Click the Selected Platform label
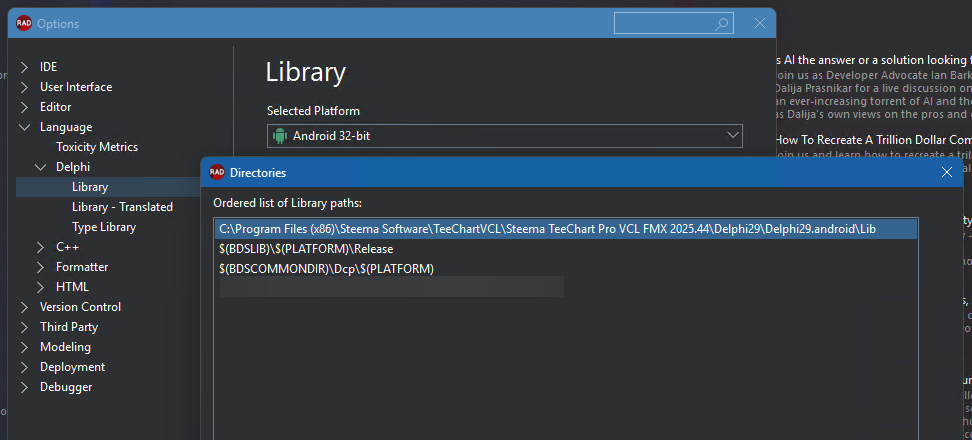 pyautogui.click(x=313, y=111)
